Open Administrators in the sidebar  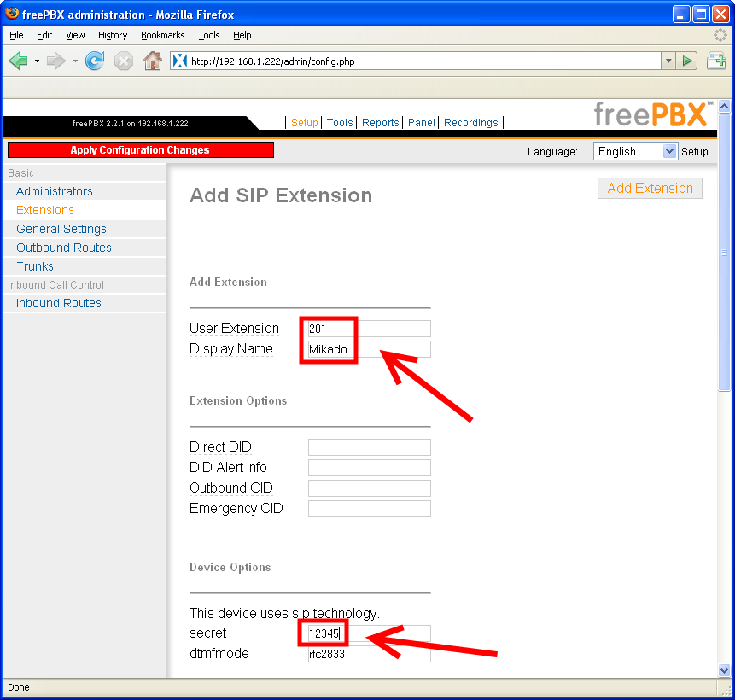[55, 191]
